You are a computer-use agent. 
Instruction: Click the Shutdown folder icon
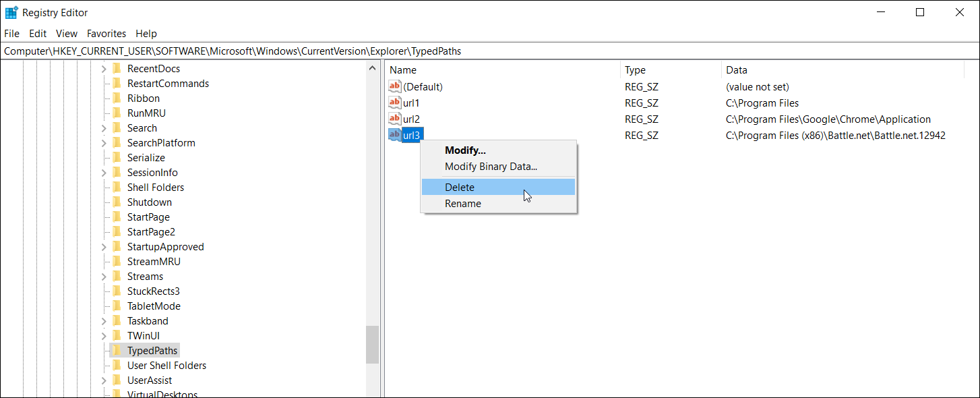[117, 202]
